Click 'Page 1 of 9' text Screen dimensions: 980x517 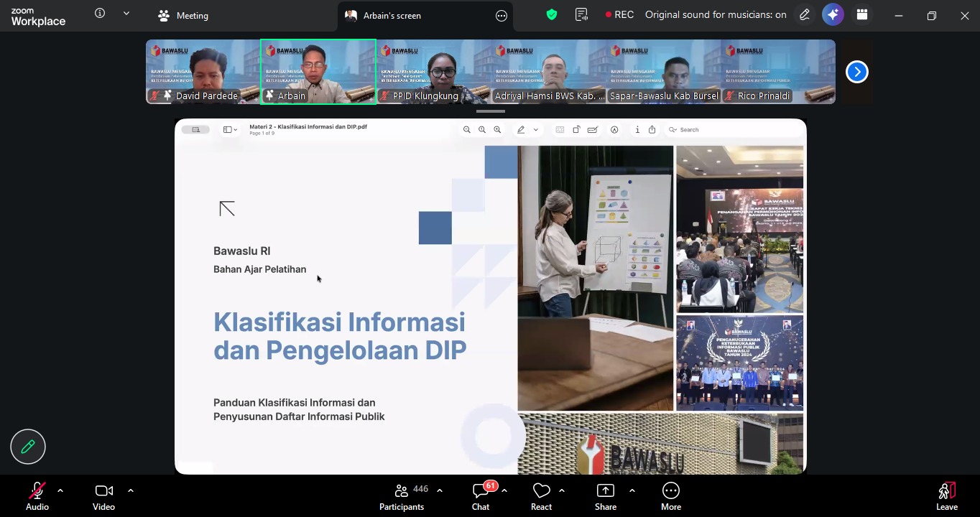[262, 134]
